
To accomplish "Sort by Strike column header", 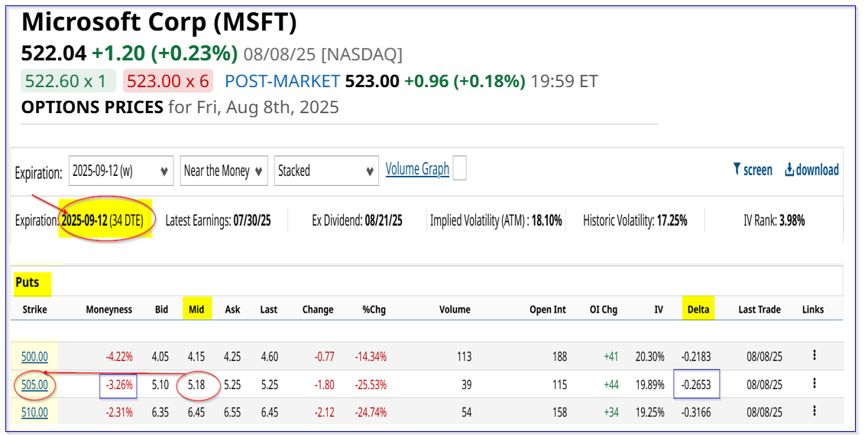I will [34, 310].
